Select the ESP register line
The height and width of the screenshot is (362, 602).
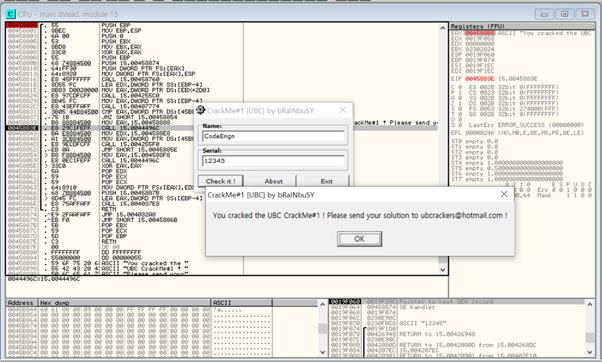click(x=473, y=55)
